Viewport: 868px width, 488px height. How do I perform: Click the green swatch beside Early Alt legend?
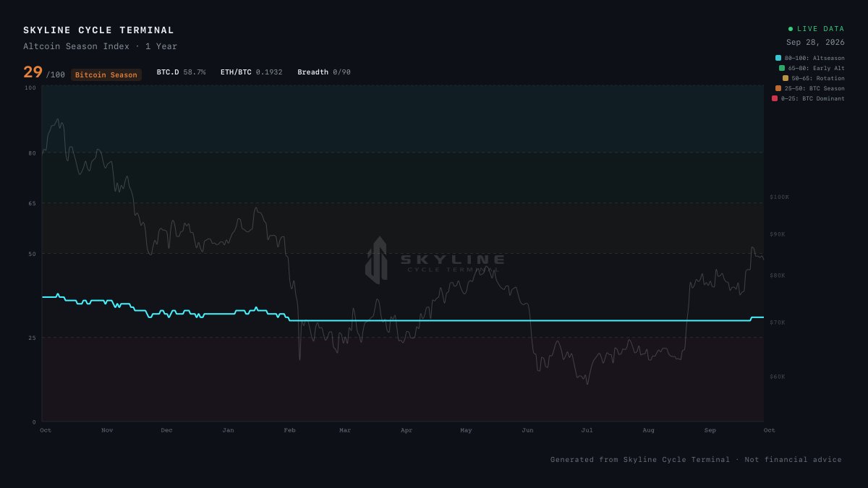(782, 68)
